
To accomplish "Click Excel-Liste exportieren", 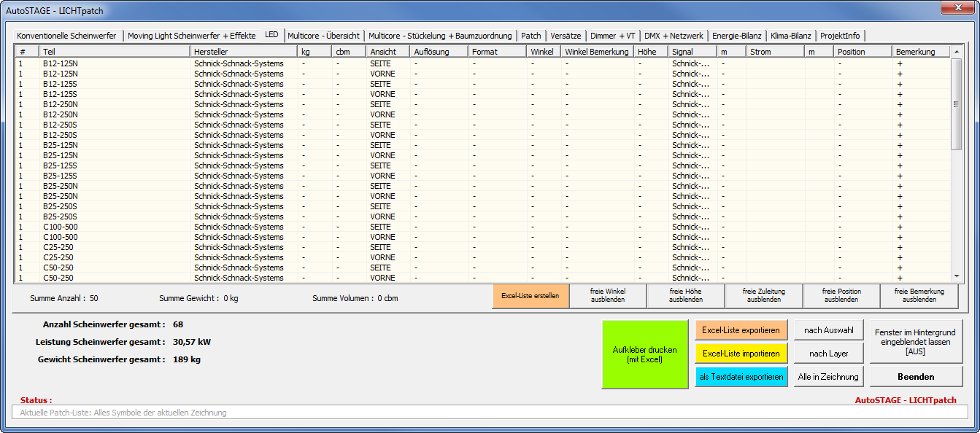I will coord(741,330).
